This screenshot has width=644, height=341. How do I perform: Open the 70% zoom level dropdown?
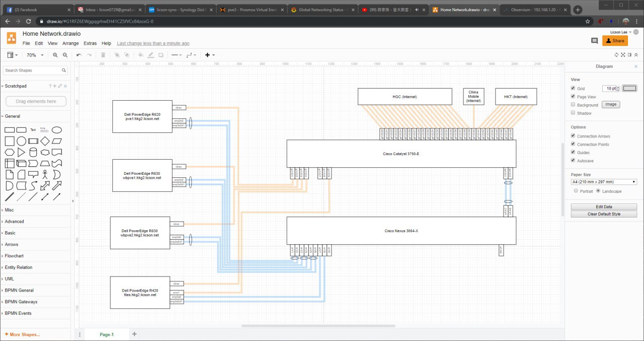[35, 55]
